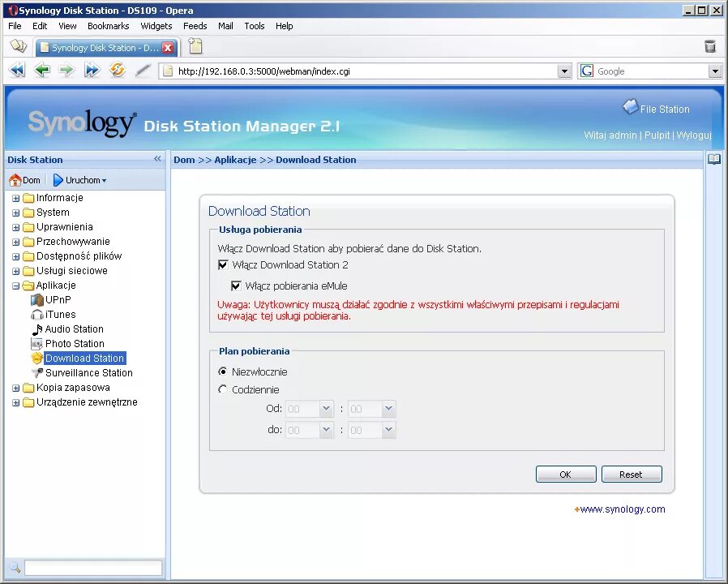The image size is (728, 584).
Task: Click the Aplikacje breadcrumb link
Action: point(235,159)
